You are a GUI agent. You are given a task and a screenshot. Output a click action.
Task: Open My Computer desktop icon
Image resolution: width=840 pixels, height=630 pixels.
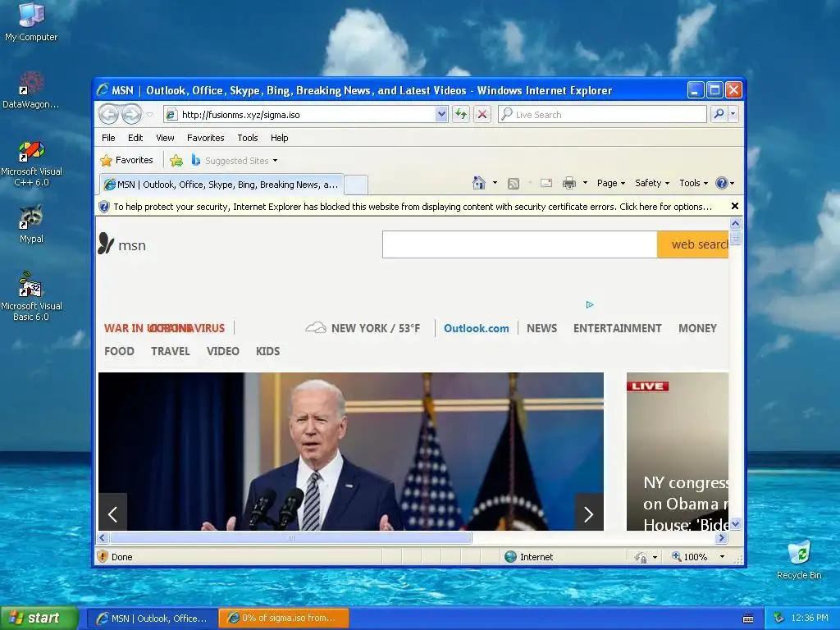(x=31, y=22)
